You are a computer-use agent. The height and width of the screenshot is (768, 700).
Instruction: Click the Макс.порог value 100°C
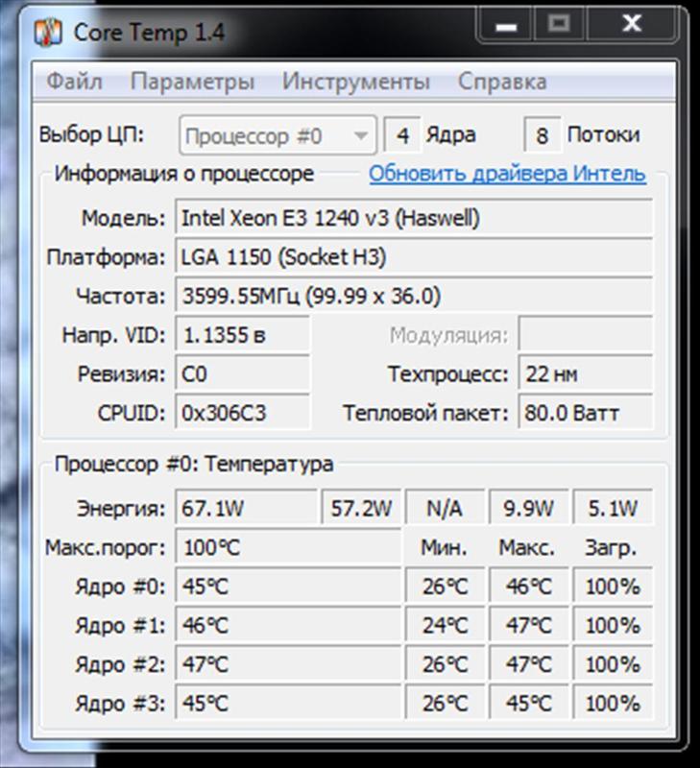[x=288, y=547]
